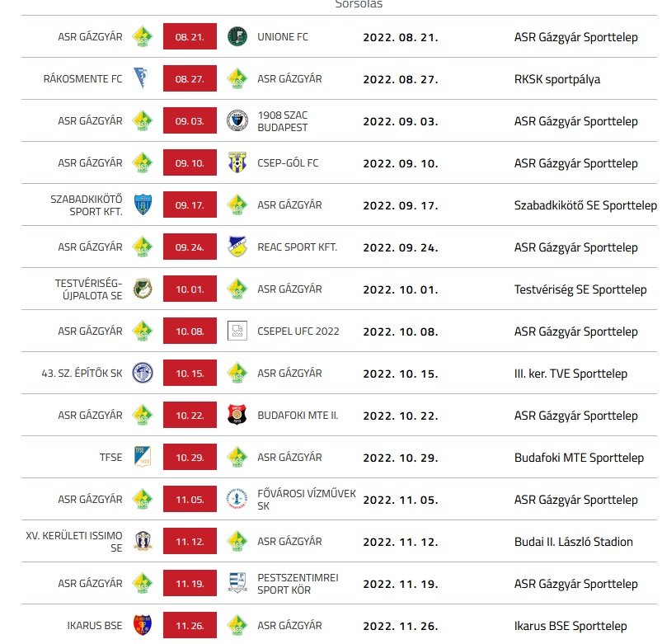Select the Csep-Gól FC badge

(237, 163)
